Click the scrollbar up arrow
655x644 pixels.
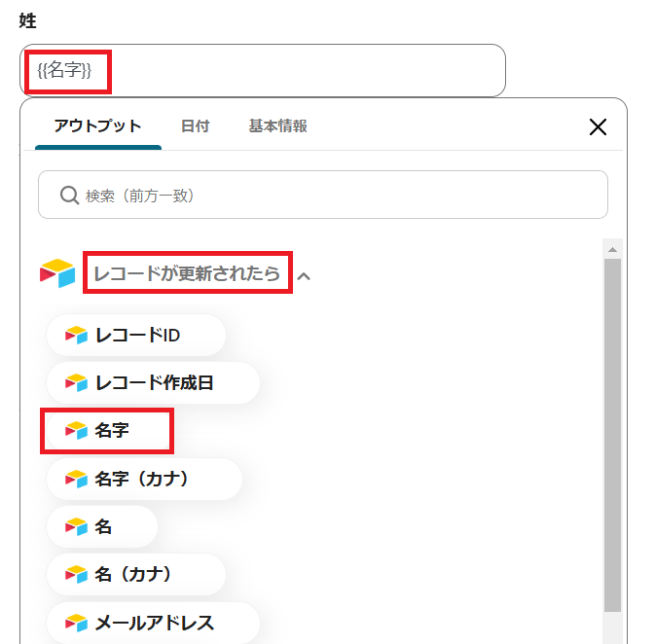612,250
